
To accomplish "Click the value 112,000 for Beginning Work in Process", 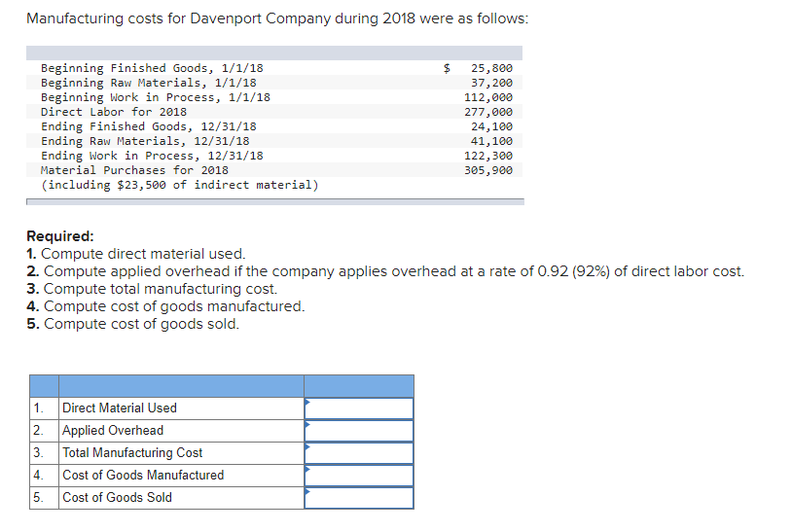I will (488, 97).
